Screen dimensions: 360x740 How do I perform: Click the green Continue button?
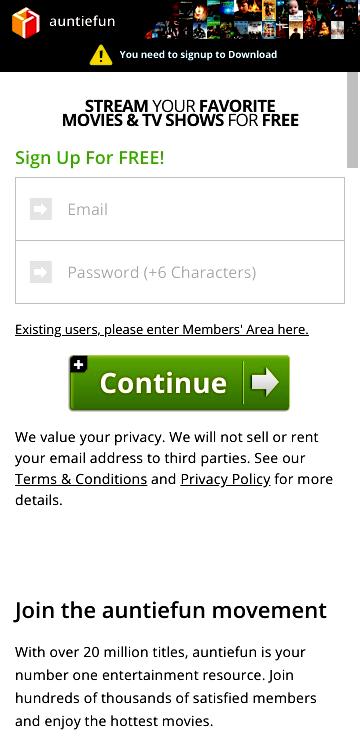pos(179,383)
